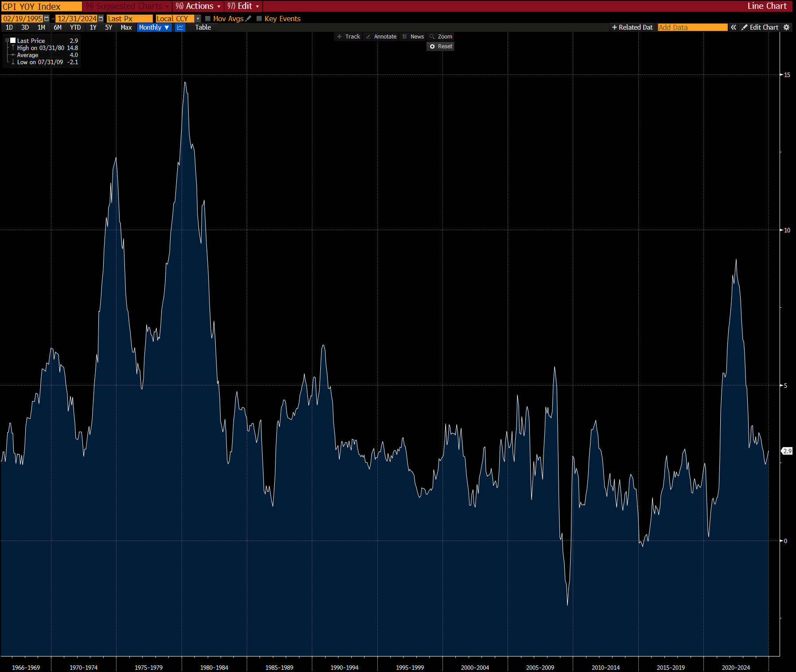Open the Local CCY currency dropdown

[x=198, y=19]
